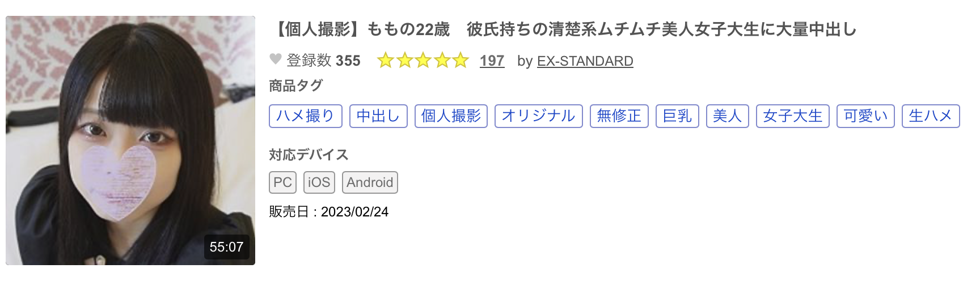Open the 可愛い tag

click(865, 116)
